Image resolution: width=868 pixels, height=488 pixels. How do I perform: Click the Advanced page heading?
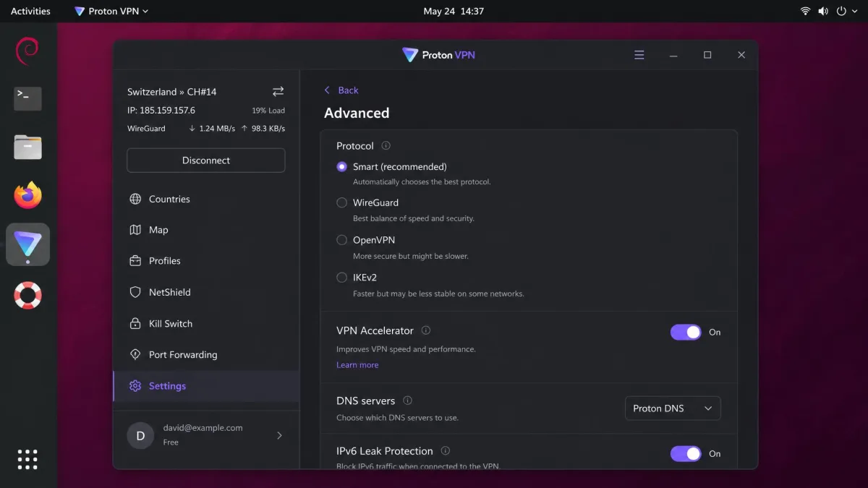[x=357, y=113]
